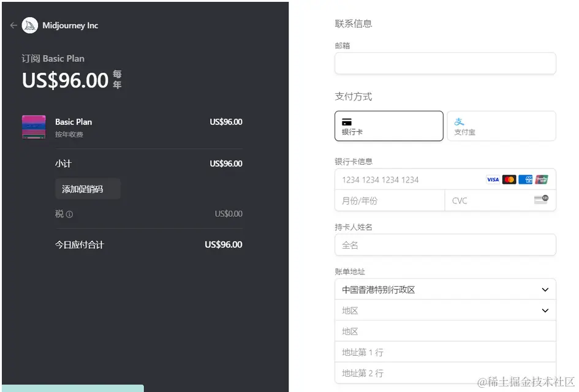
Task: Click the 持卡人姓名 label
Action: click(354, 227)
